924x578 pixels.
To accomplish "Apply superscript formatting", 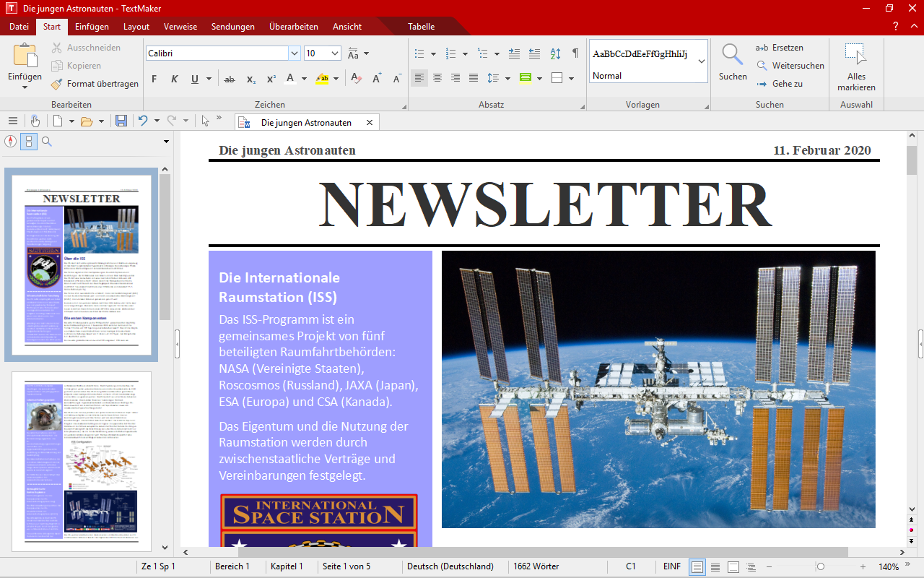I will [x=271, y=79].
